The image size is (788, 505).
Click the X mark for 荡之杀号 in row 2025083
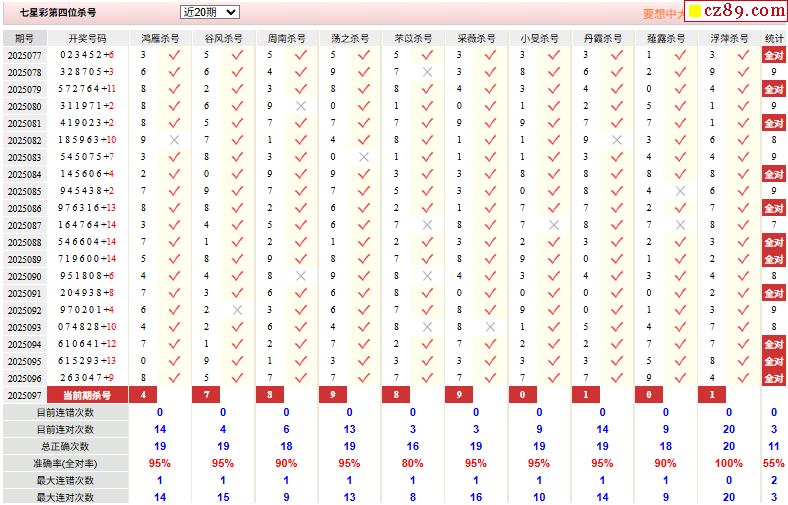[x=364, y=157]
